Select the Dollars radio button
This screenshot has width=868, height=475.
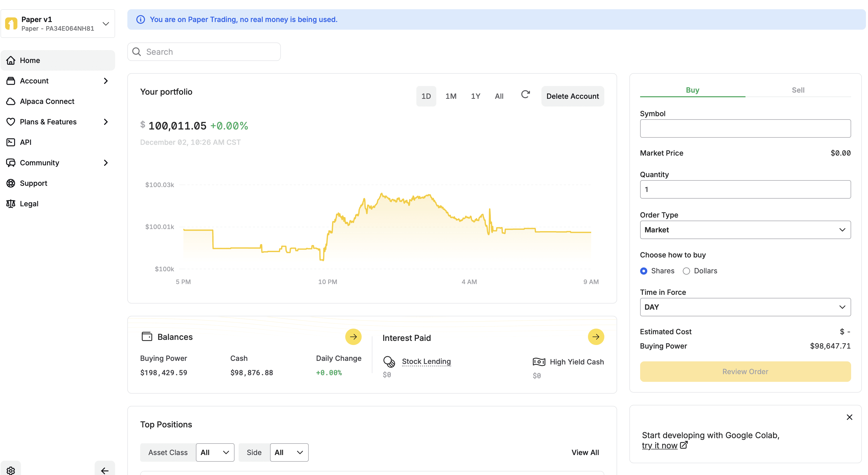pos(686,271)
